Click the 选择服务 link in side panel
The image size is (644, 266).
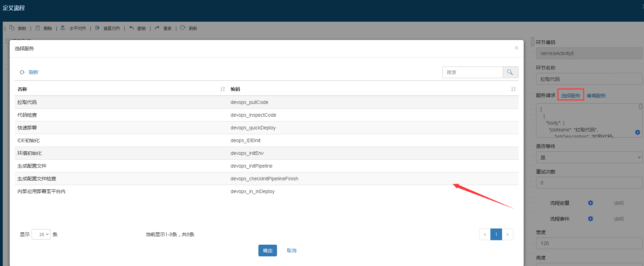570,96
